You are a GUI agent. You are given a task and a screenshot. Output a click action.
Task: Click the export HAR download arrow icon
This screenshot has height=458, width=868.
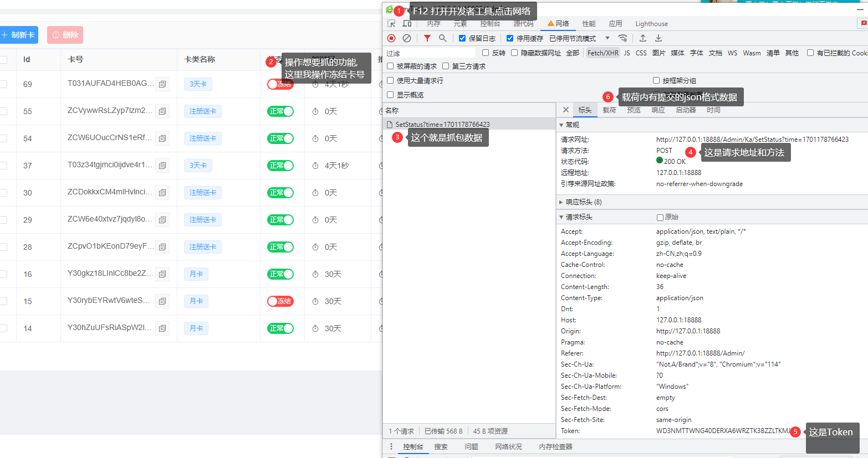click(x=658, y=38)
